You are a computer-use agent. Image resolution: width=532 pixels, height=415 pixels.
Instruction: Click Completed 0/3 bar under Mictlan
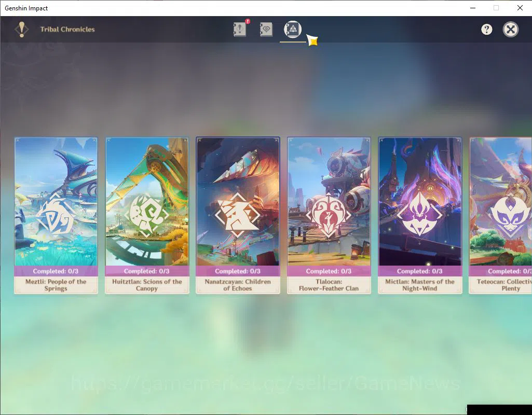(420, 271)
